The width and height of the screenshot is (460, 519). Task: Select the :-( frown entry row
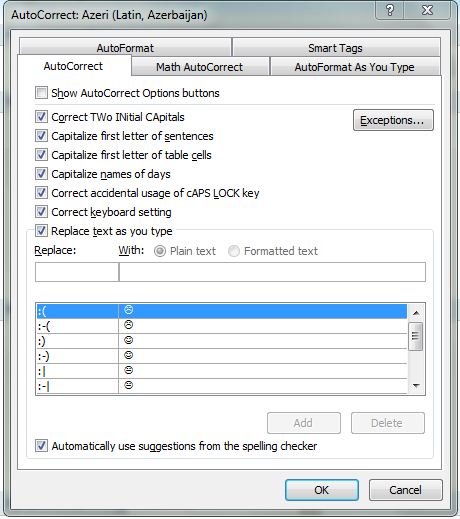point(221,326)
